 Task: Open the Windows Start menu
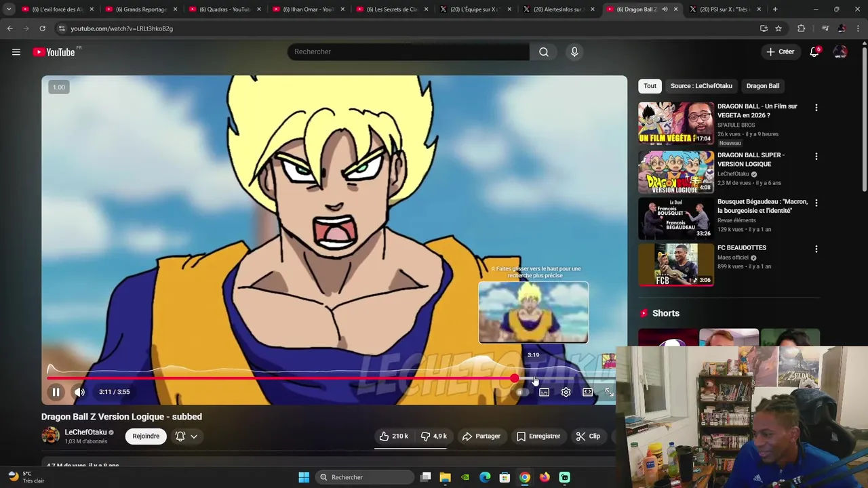coord(304,477)
